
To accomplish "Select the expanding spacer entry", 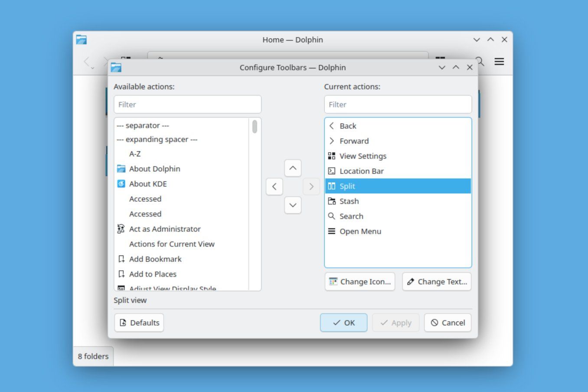I will click(182, 139).
